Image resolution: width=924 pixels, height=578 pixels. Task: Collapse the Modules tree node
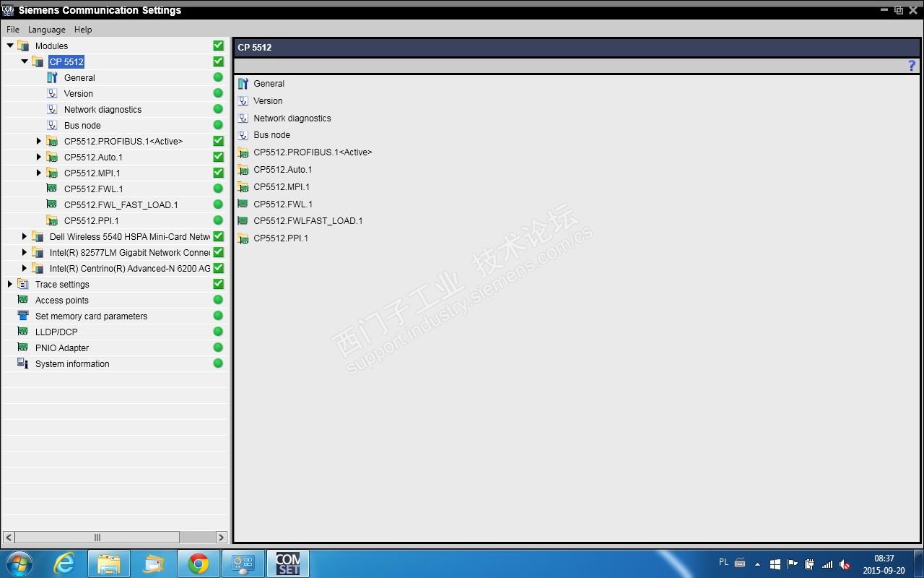click(x=10, y=46)
